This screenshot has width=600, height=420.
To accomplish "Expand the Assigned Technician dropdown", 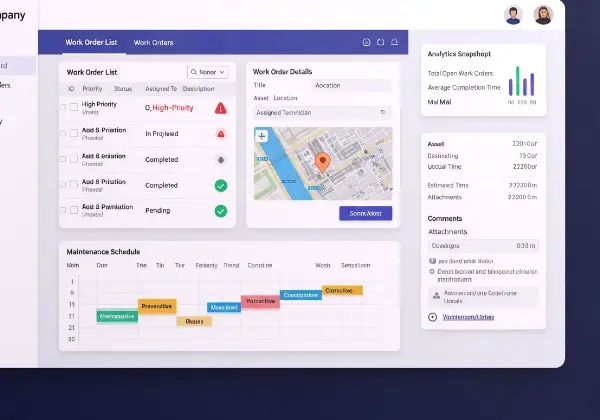I will pyautogui.click(x=323, y=112).
